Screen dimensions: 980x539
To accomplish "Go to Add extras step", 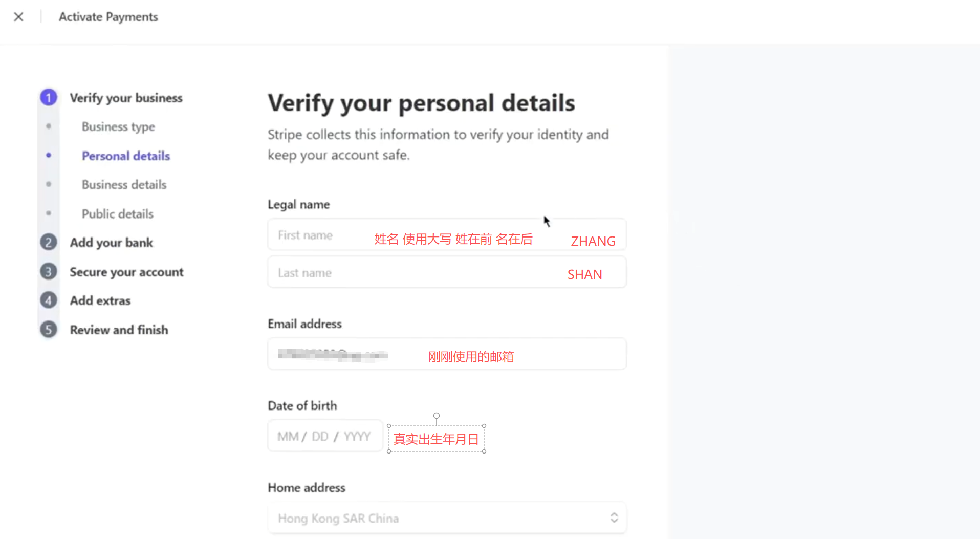I will coord(100,301).
